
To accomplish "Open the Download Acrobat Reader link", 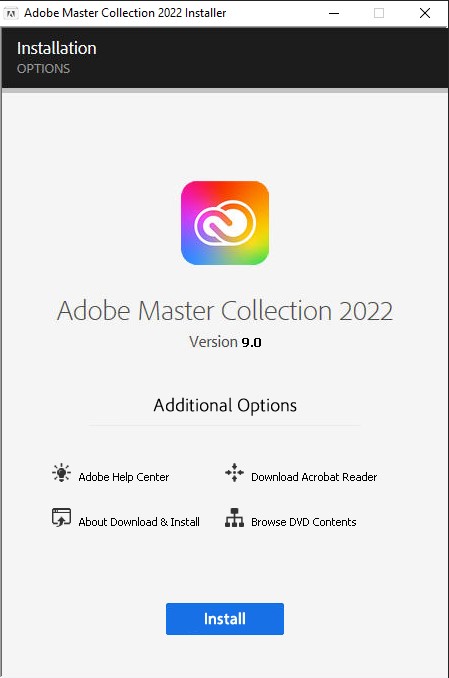I will [314, 477].
